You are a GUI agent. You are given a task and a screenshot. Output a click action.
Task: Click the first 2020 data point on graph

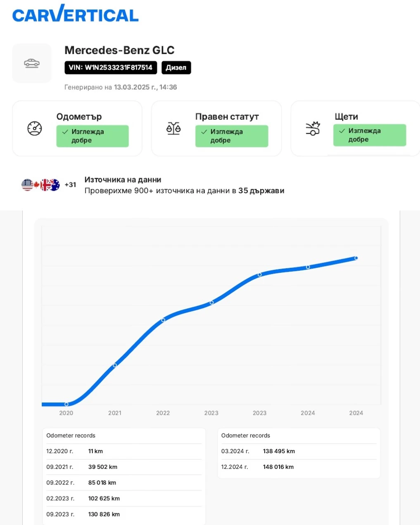coord(66,404)
